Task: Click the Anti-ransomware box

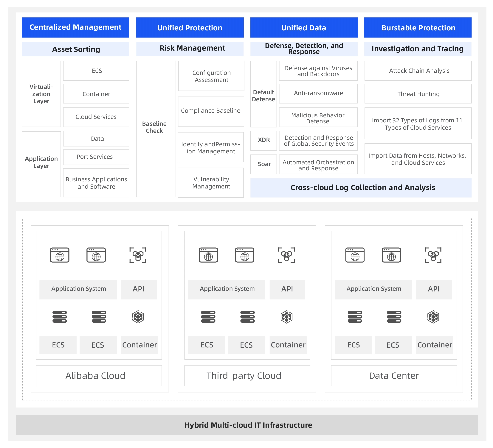Action: (318, 94)
